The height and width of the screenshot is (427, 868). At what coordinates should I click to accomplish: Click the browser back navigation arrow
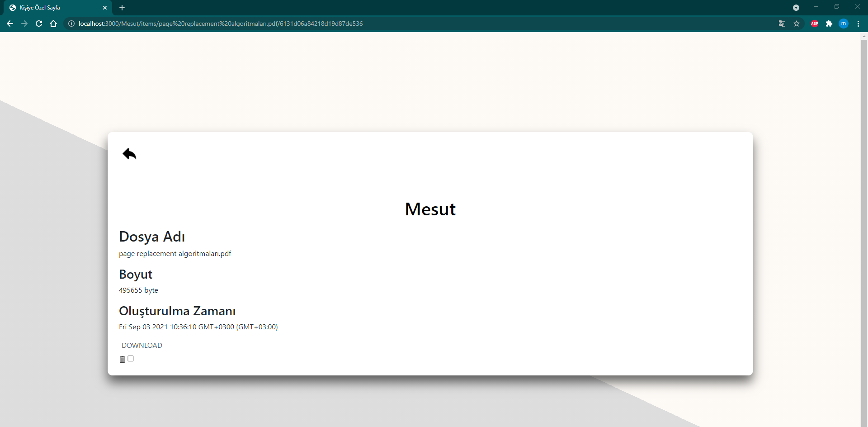9,24
